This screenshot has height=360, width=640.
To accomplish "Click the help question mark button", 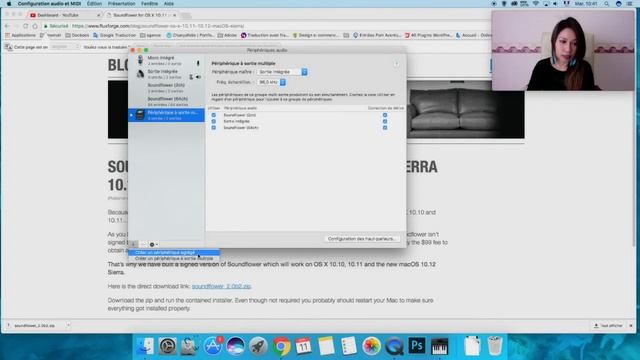I will click(396, 64).
